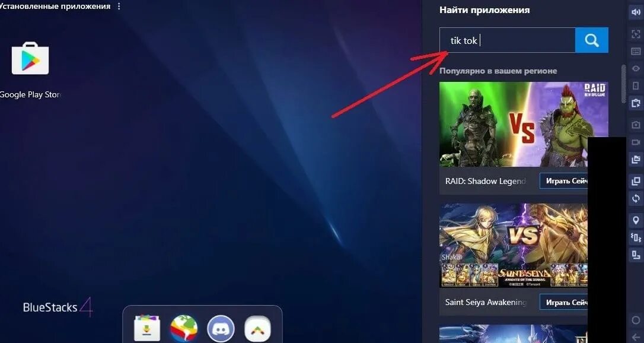Open the white arrow app icon in dock
This screenshot has width=644, height=343.
click(x=257, y=329)
